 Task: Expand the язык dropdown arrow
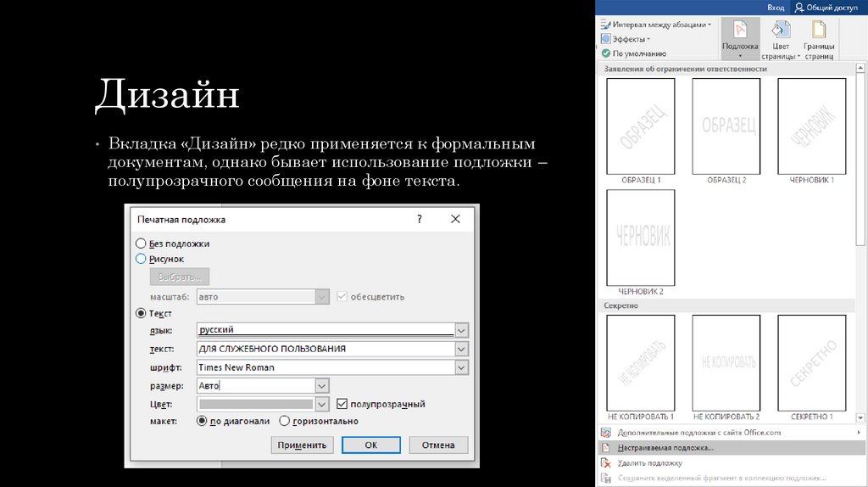click(461, 330)
